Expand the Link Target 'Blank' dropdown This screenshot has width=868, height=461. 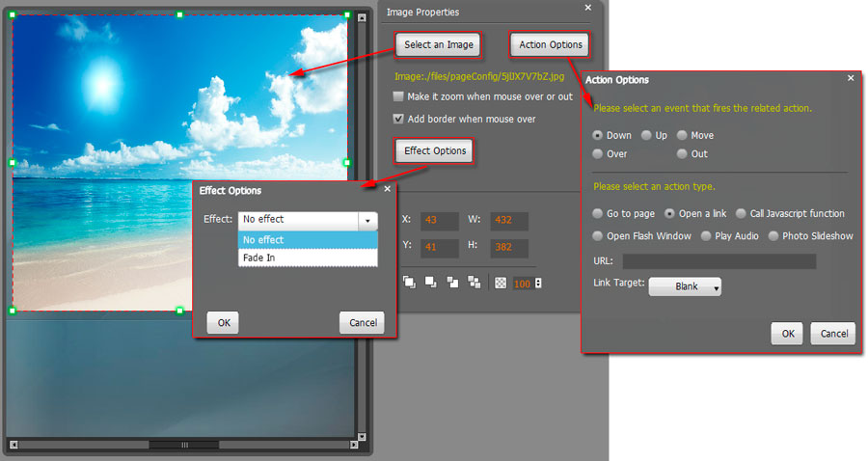pyautogui.click(x=685, y=286)
